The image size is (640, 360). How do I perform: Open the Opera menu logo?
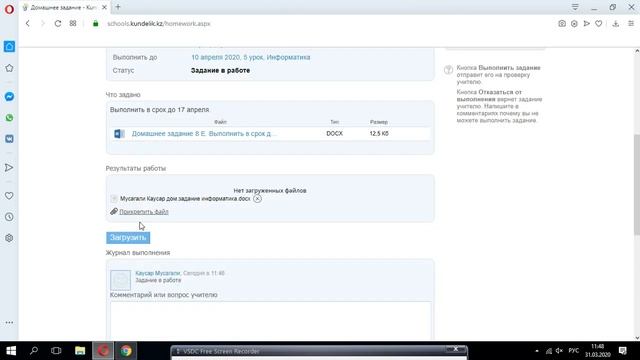click(x=9, y=9)
